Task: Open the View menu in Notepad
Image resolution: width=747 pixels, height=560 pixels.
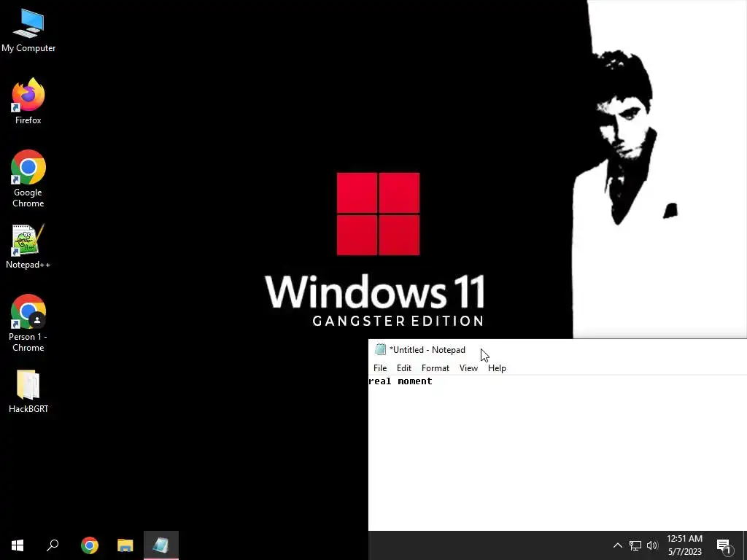Action: [x=468, y=368]
